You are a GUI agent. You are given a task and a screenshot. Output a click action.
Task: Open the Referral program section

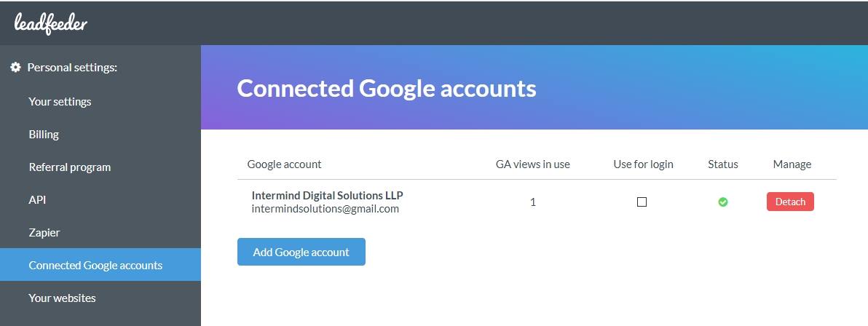[x=70, y=167]
